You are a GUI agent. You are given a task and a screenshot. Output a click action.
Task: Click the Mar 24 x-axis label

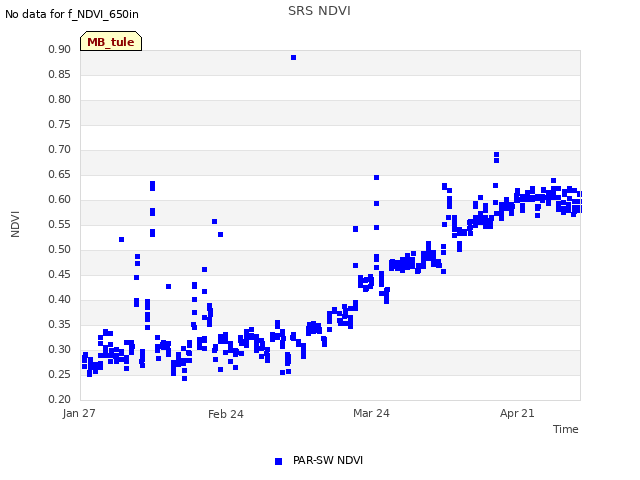[x=371, y=413]
